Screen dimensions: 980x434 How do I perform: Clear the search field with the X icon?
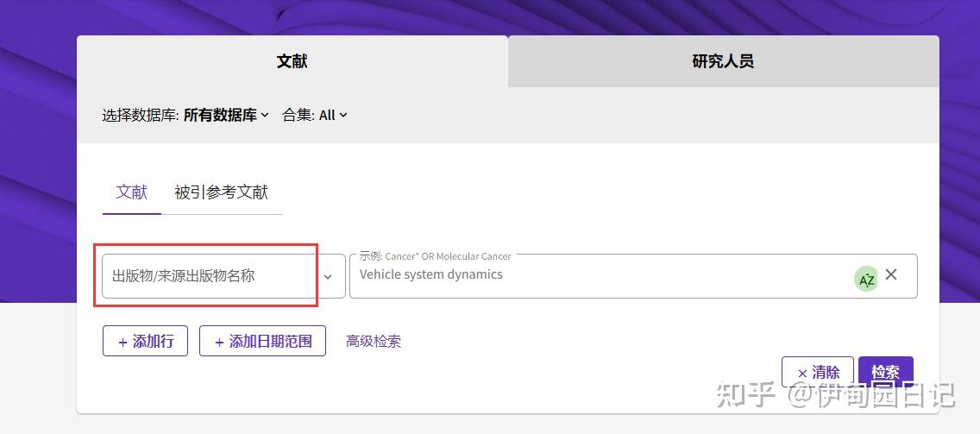click(x=891, y=274)
